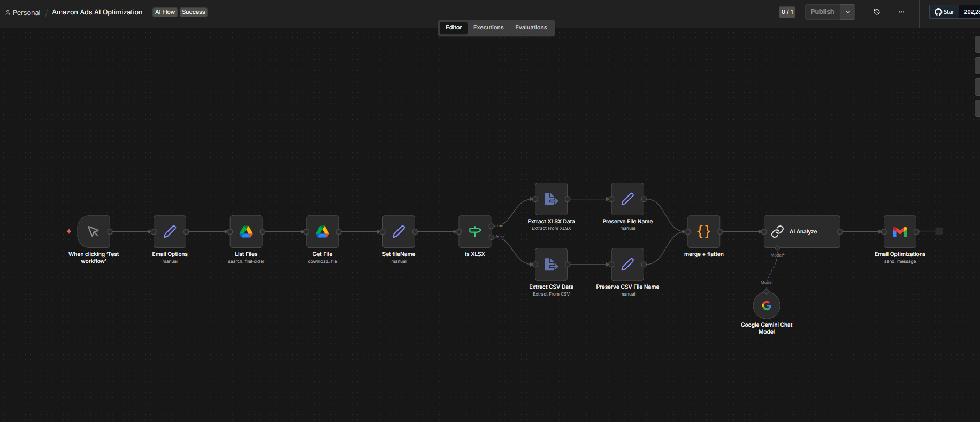Click the 'Email Optimizations' label text
This screenshot has width=980, height=422.
point(900,254)
